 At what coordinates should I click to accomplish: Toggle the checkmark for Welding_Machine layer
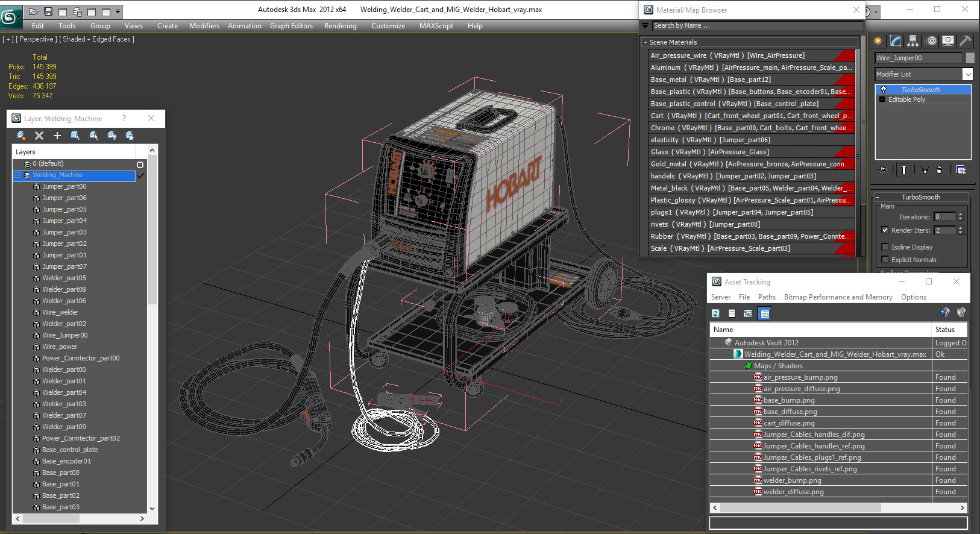pos(140,175)
